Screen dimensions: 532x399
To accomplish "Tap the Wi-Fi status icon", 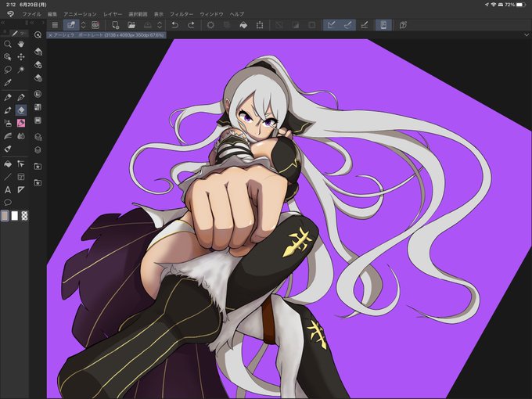I will coord(494,5).
